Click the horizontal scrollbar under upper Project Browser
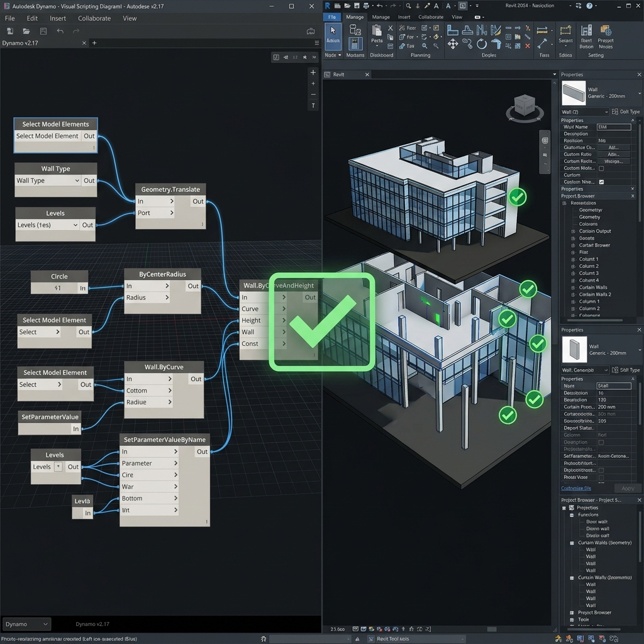This screenshot has height=644, width=644. [x=595, y=320]
